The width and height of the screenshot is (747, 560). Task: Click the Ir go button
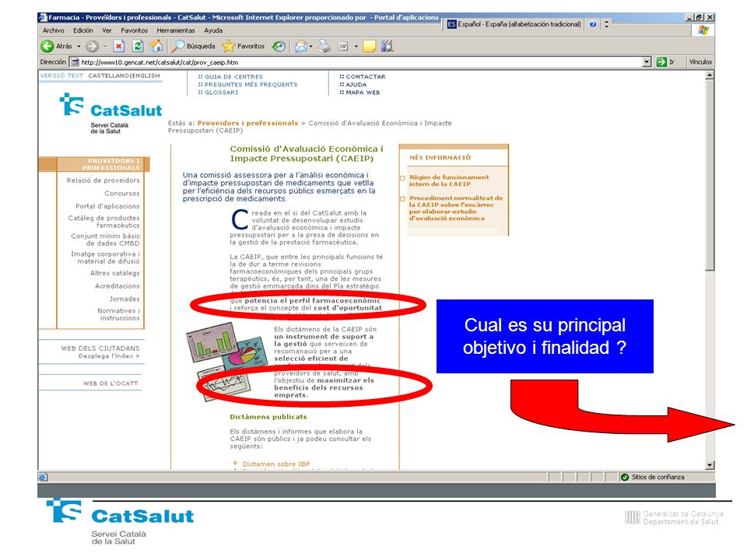pyautogui.click(x=666, y=62)
